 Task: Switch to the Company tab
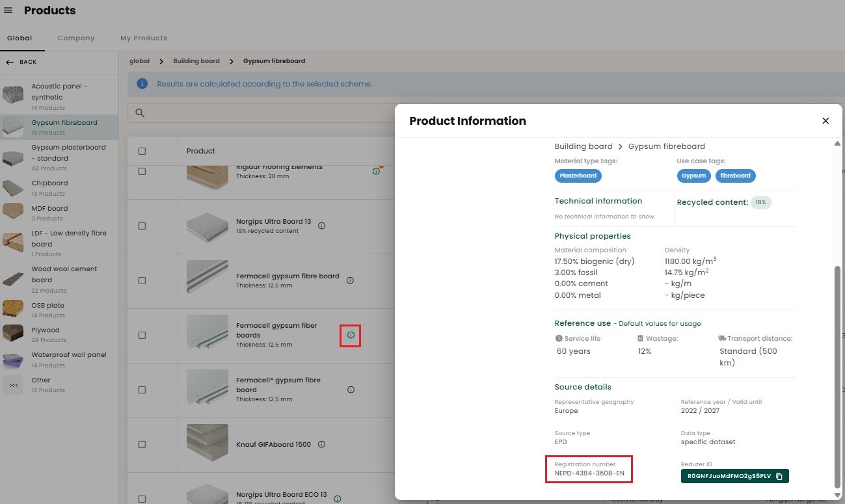tap(76, 38)
